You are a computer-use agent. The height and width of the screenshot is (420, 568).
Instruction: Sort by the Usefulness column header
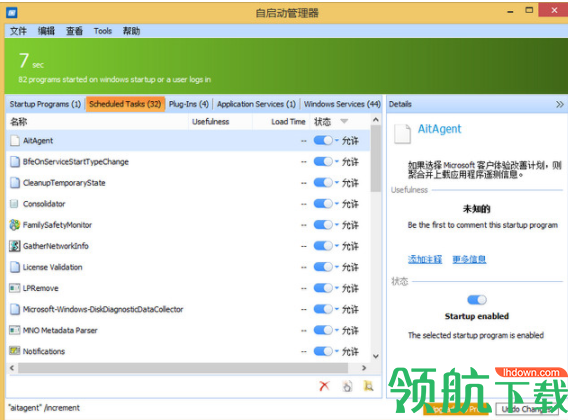[220, 121]
